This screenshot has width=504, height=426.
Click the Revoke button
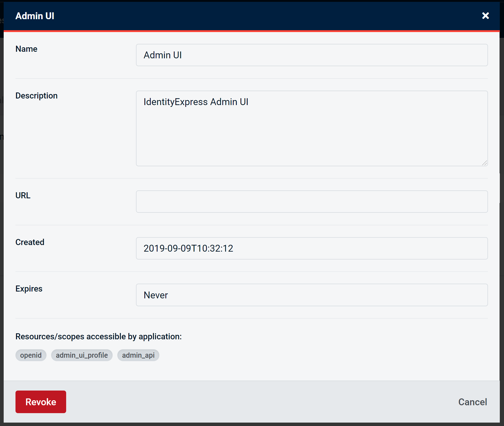pos(40,402)
